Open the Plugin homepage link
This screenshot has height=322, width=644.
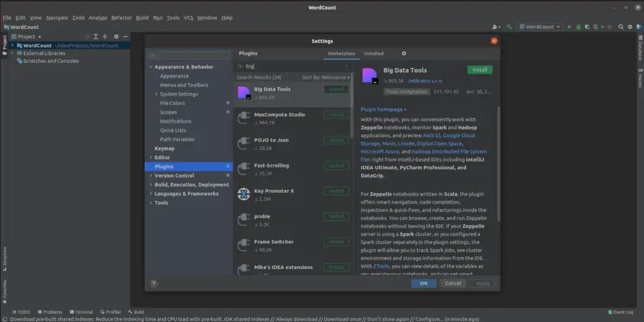383,109
